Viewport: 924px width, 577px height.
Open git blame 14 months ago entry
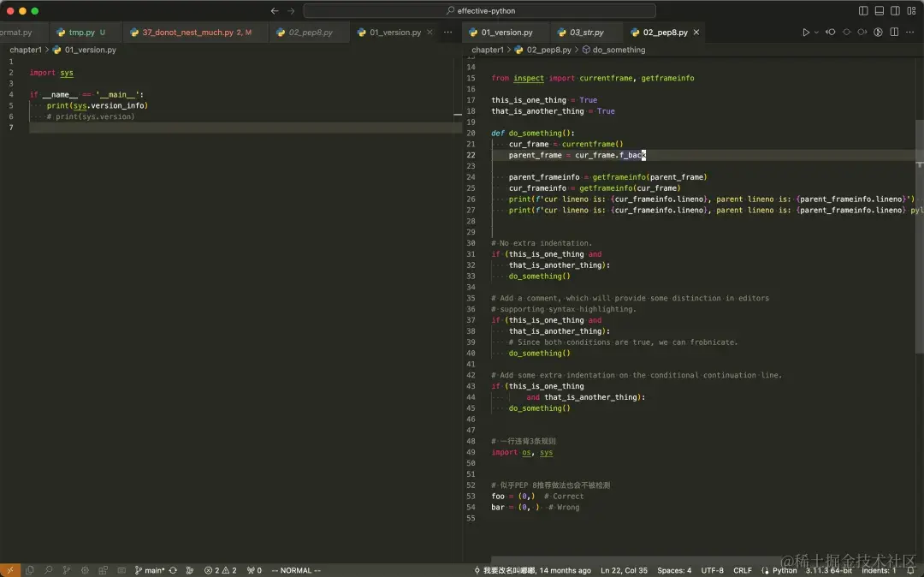(532, 570)
